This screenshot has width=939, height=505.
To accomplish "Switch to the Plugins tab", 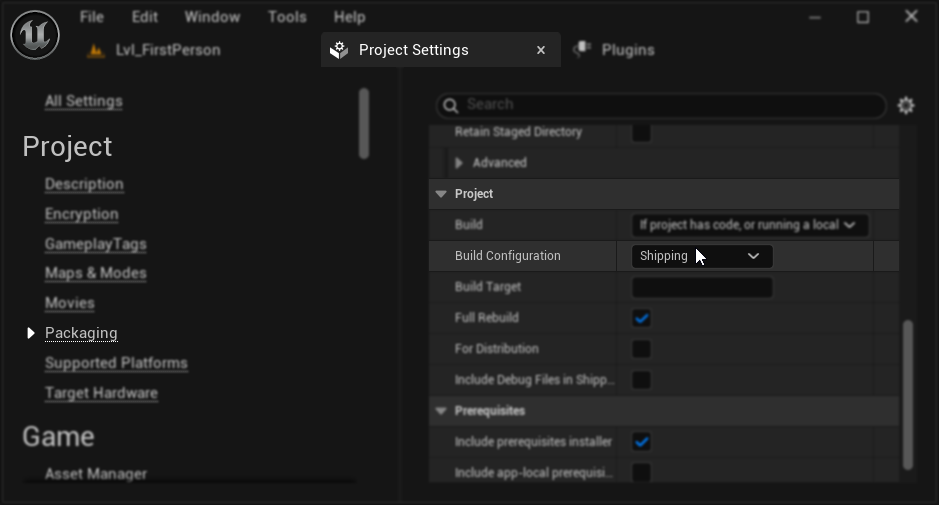I will tap(627, 50).
